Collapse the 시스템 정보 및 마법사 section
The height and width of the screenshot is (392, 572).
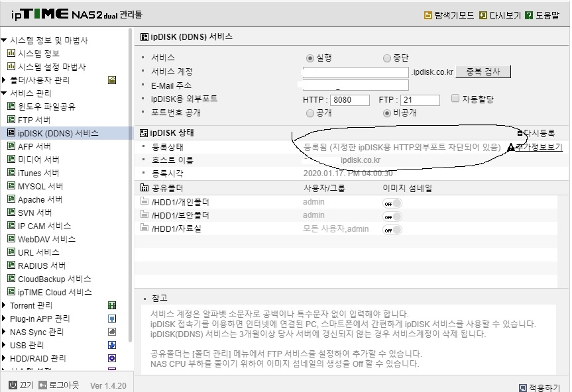tap(4, 40)
